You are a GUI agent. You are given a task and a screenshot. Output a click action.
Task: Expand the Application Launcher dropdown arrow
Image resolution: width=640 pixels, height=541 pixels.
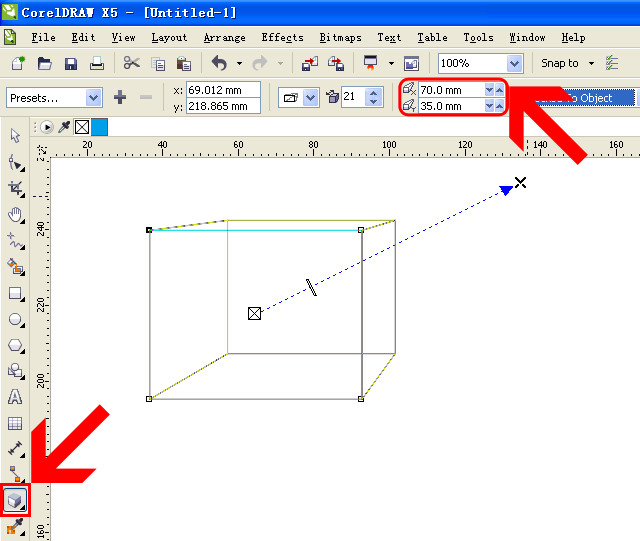click(x=391, y=63)
